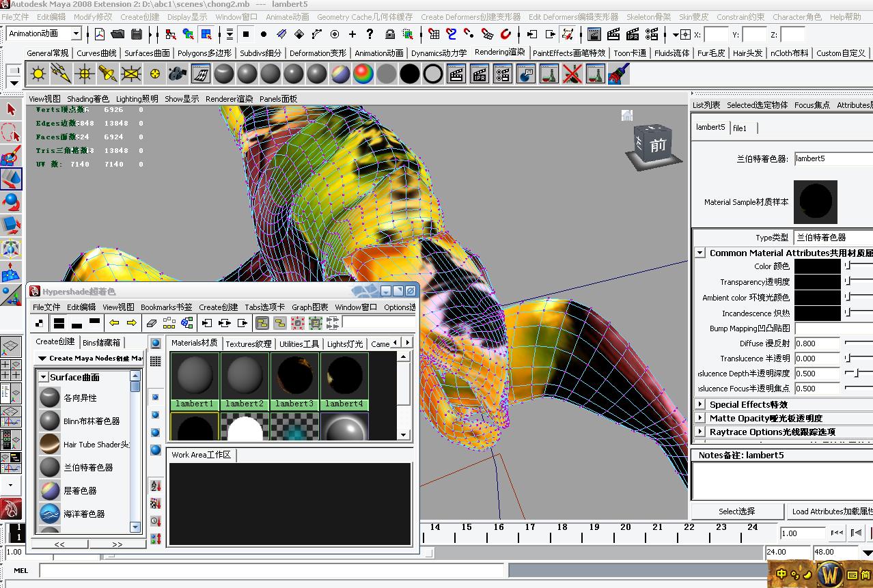Viewport: 873px width, 588px height.
Task: Open the Skeleton menu in menu bar
Action: [x=648, y=16]
